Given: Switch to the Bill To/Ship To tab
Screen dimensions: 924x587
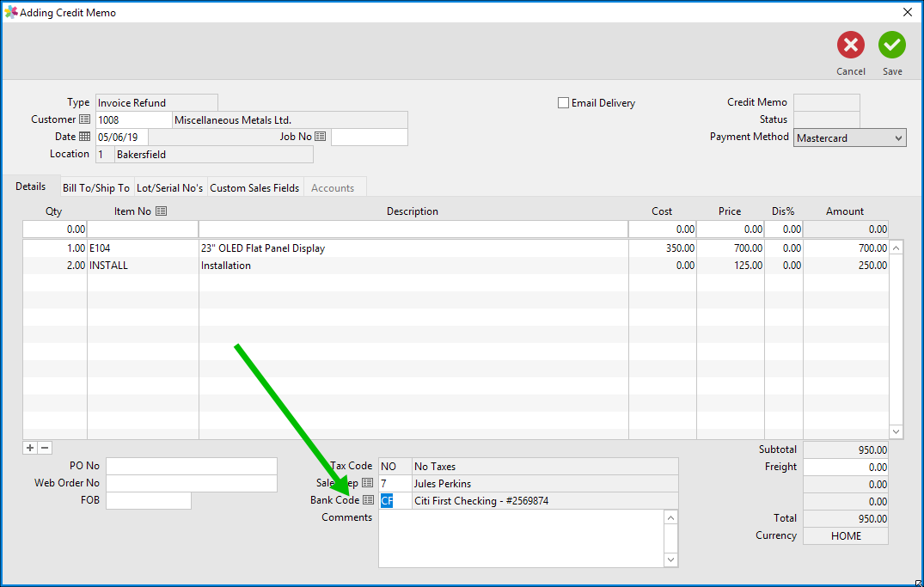Looking at the screenshot, I should 96,187.
